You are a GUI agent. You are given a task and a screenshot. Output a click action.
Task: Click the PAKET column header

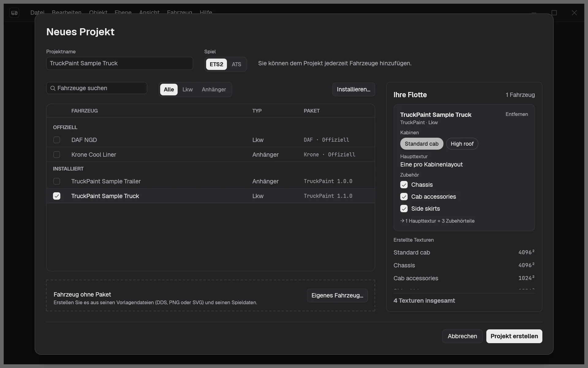coord(312,111)
